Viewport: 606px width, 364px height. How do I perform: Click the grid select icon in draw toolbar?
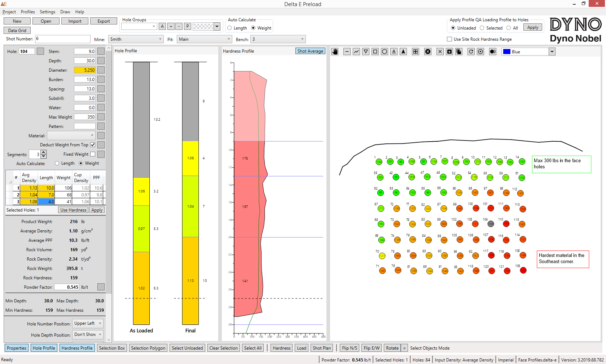pos(416,52)
